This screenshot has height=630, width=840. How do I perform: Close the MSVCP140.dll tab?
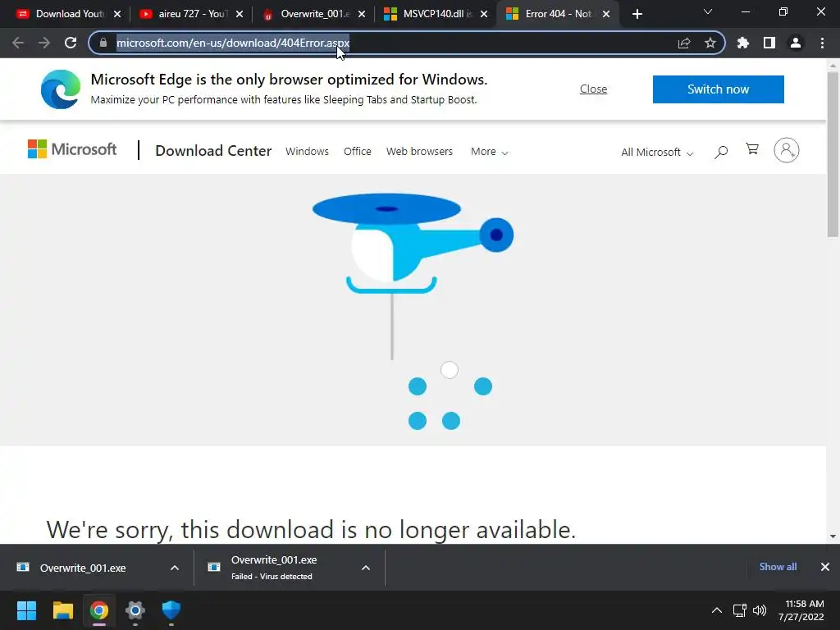coord(484,14)
